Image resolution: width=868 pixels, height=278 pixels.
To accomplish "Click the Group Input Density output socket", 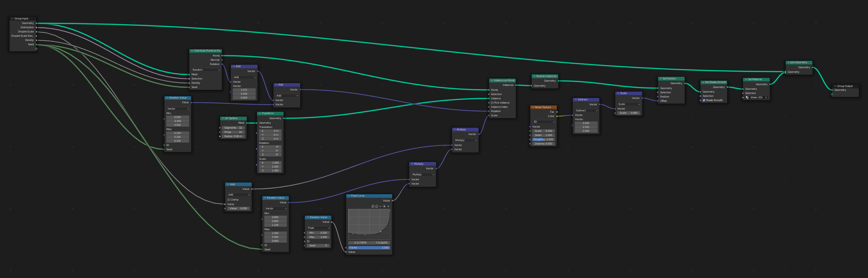I will click(x=36, y=40).
